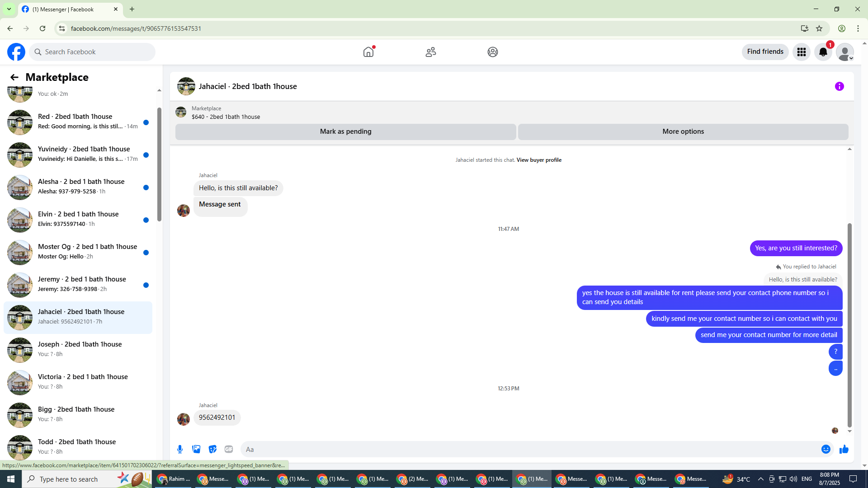Open the Moster Og chat conversation
Screen dimensions: 868x488
coord(78,252)
